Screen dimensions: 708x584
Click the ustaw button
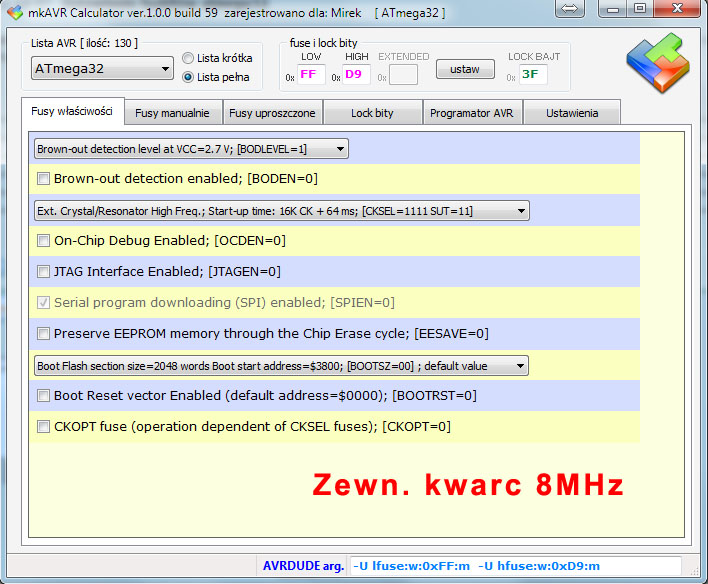click(465, 69)
